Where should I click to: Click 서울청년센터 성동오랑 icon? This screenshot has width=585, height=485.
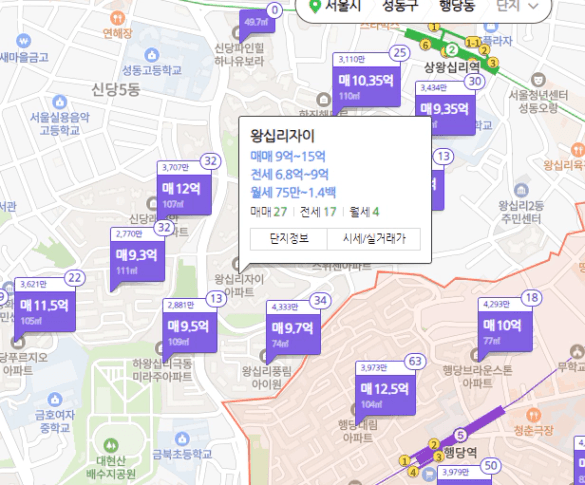coord(538,80)
